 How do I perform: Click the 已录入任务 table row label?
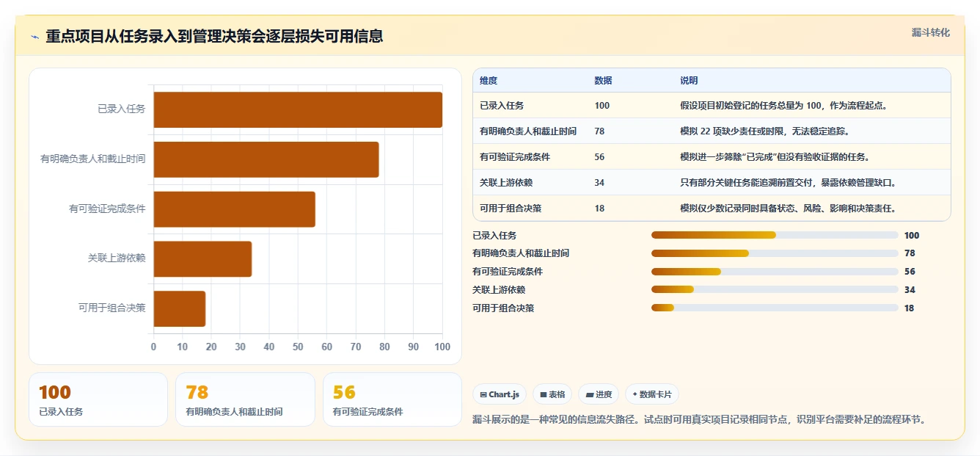[x=502, y=106]
